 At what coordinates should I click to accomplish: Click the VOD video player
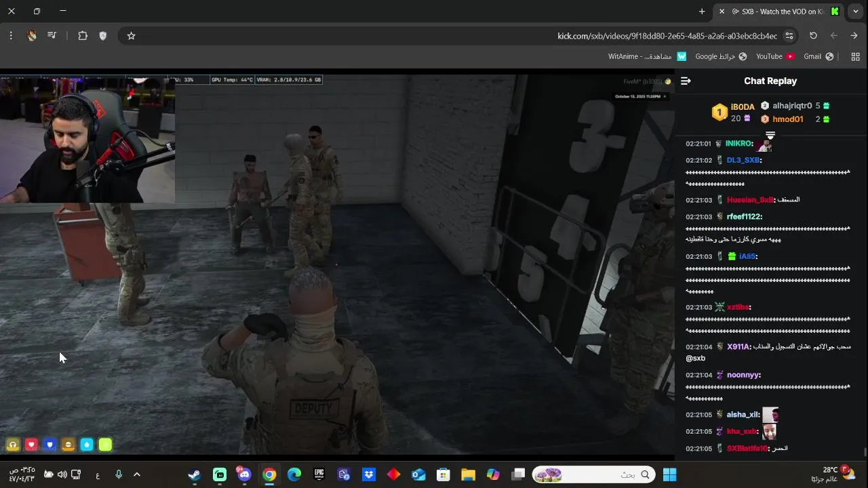click(x=337, y=264)
